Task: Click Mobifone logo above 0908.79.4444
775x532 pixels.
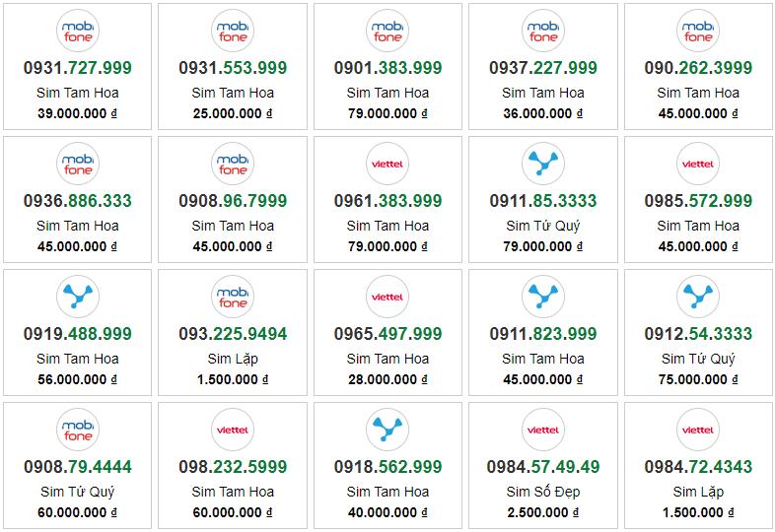Action: 78,430
